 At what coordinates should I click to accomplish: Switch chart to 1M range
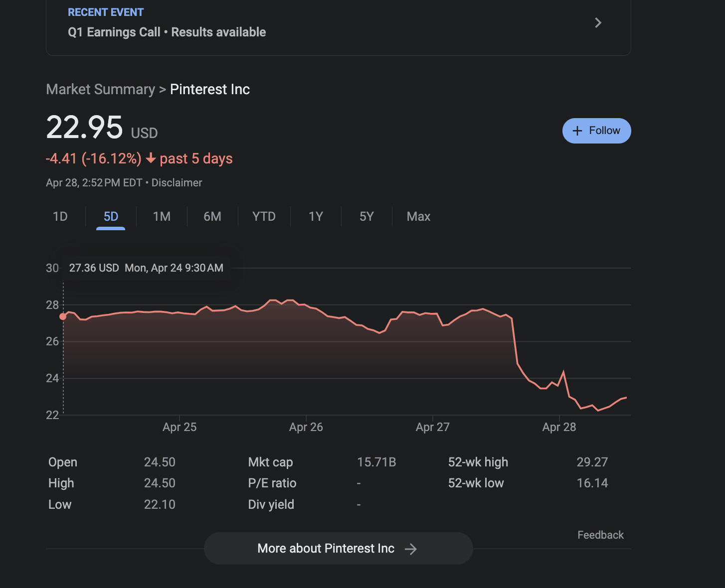click(162, 217)
